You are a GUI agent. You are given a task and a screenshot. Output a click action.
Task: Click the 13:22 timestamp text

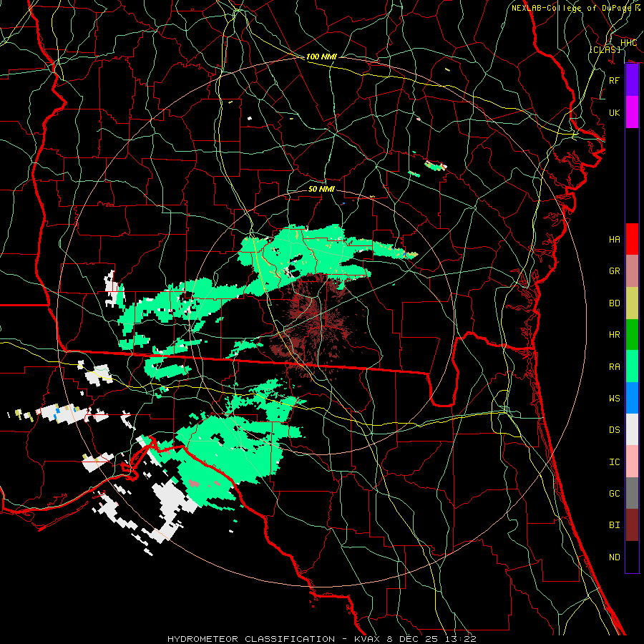coord(462,639)
